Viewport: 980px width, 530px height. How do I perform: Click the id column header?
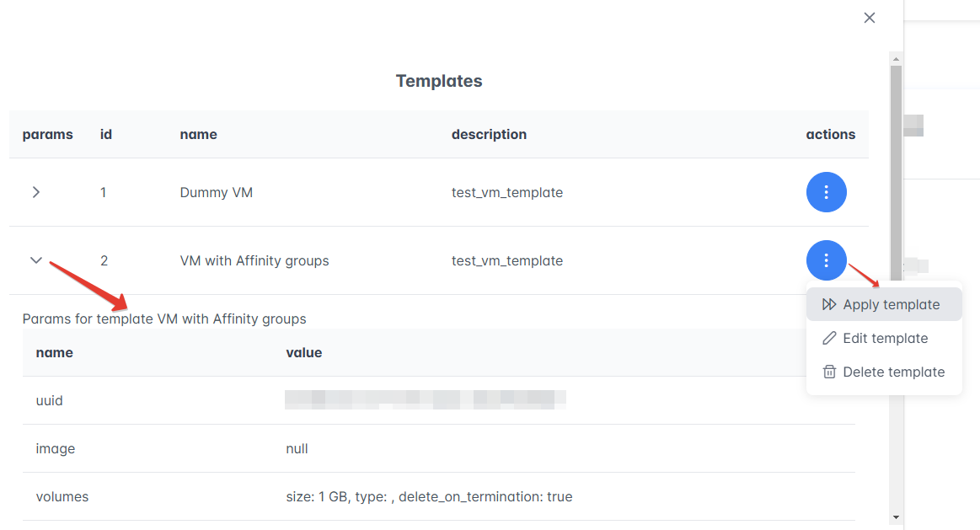106,135
